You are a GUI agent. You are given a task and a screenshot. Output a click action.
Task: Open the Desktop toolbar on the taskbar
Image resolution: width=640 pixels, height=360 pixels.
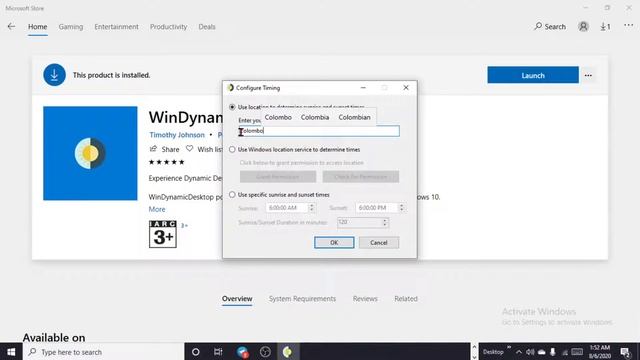(x=493, y=352)
